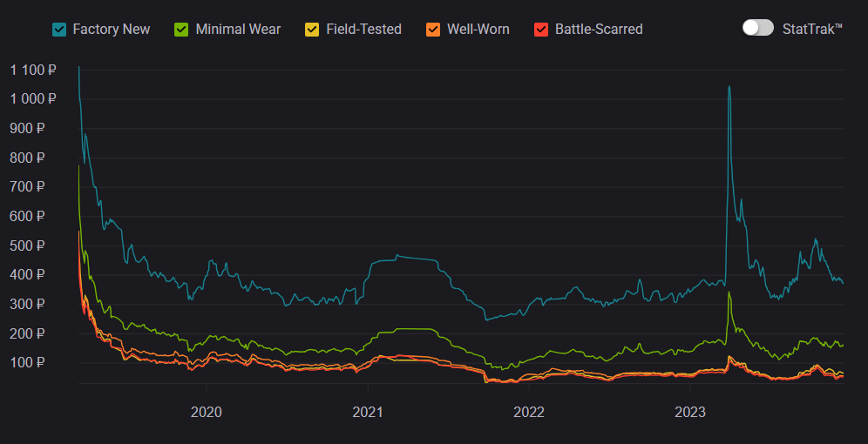This screenshot has width=868, height=444.
Task: Toggle the yellow Field-Tested checkbox
Action: click(x=312, y=30)
